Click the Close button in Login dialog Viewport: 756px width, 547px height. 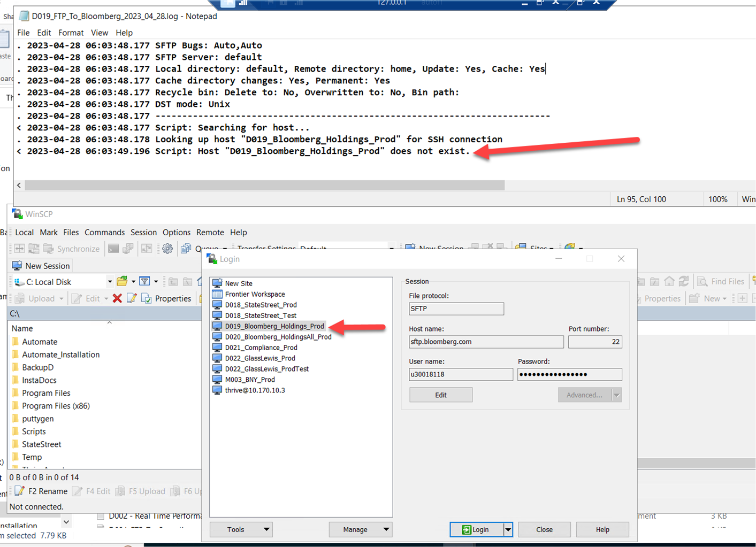coord(544,529)
